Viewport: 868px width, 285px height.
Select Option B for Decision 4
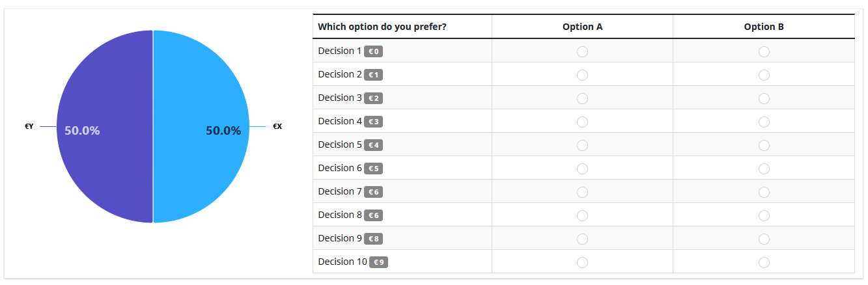764,122
